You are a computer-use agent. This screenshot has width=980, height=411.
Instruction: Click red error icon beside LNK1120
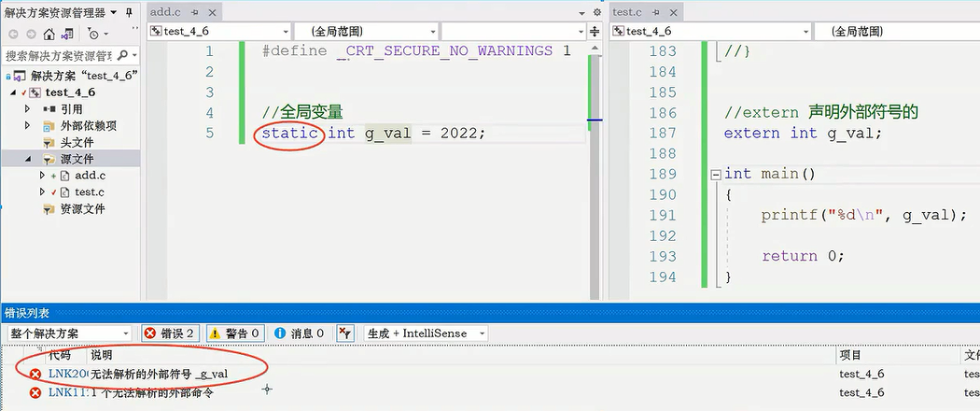coord(35,393)
